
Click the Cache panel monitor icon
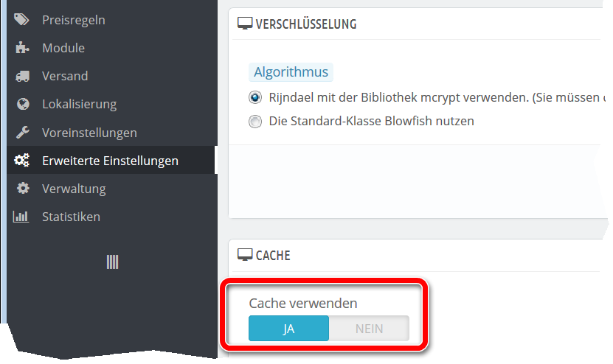click(x=244, y=255)
